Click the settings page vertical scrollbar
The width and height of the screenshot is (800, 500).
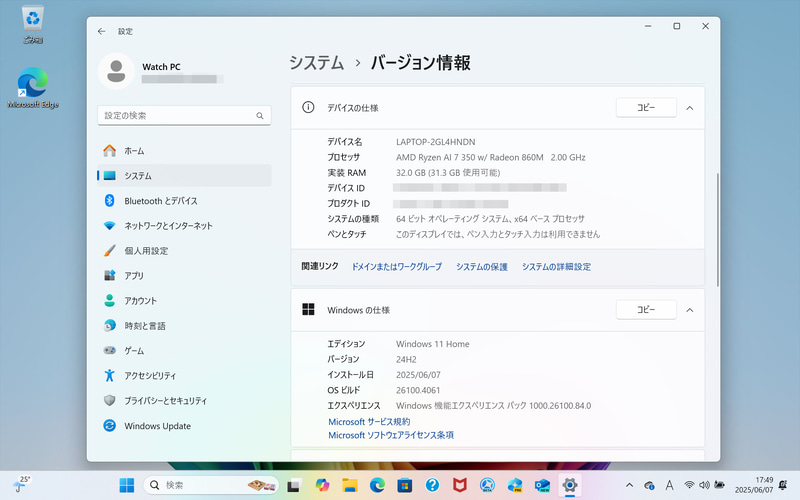coord(717,230)
